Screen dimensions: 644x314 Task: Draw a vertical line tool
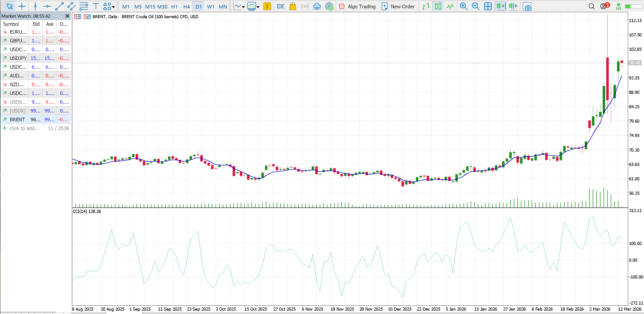[35, 7]
